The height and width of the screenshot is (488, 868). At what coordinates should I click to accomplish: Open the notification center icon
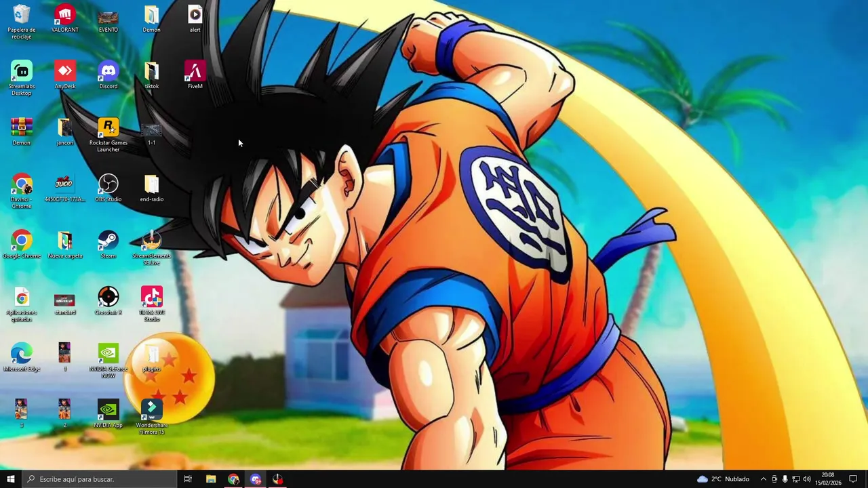(x=853, y=479)
